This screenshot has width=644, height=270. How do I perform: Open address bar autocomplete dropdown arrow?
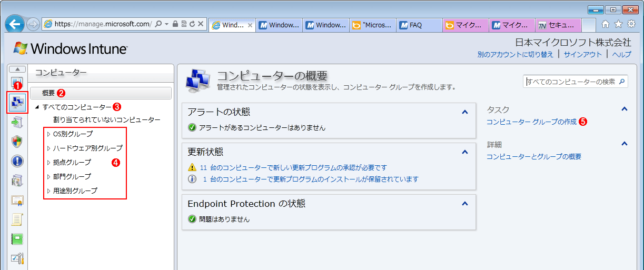(166, 24)
